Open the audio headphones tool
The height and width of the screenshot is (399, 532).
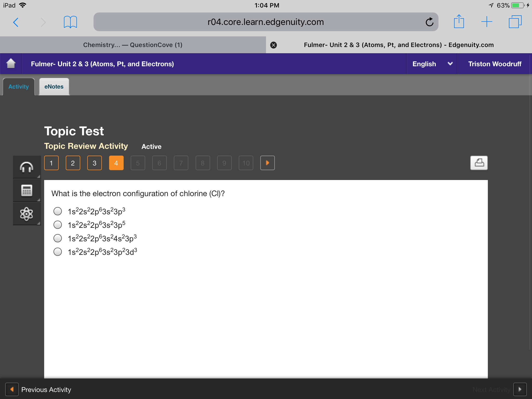[x=27, y=167]
